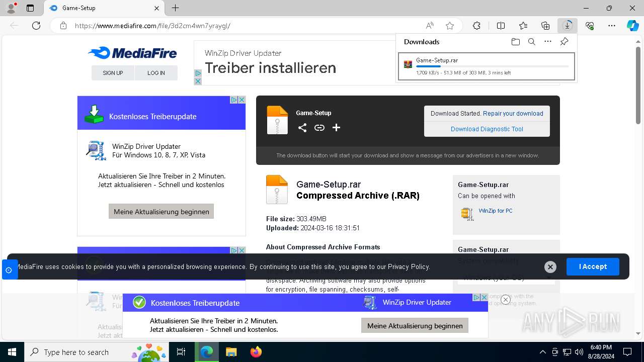Open privacy settings gear on left edge
The image size is (644, 362).
tap(9, 270)
